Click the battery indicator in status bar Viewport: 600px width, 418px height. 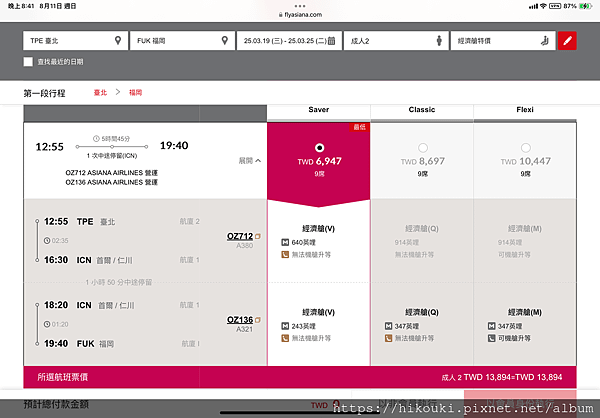pos(585,6)
